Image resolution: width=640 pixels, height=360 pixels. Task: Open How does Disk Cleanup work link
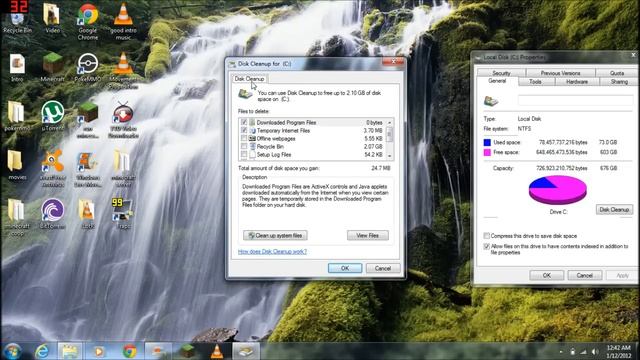pos(272,251)
